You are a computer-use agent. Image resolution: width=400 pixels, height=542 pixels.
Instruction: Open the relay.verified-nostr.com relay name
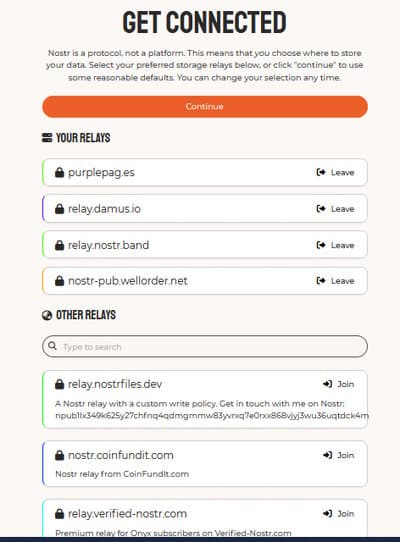128,514
